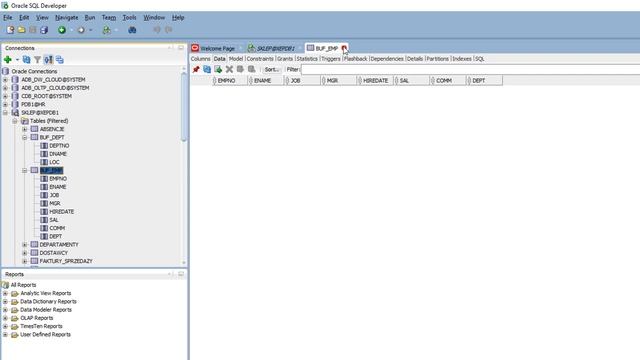
Task: Refresh table data in Data tab toolbar
Action: pyautogui.click(x=207, y=69)
